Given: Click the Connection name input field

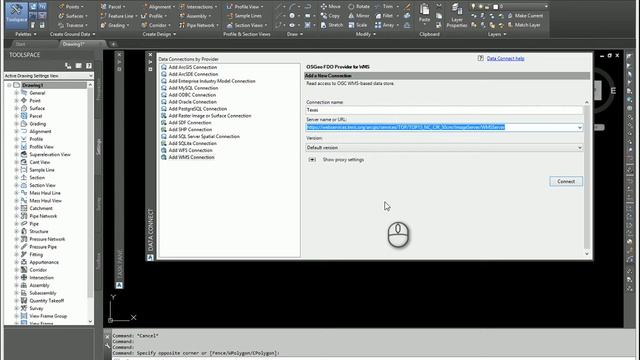Looking at the screenshot, I should pos(444,110).
